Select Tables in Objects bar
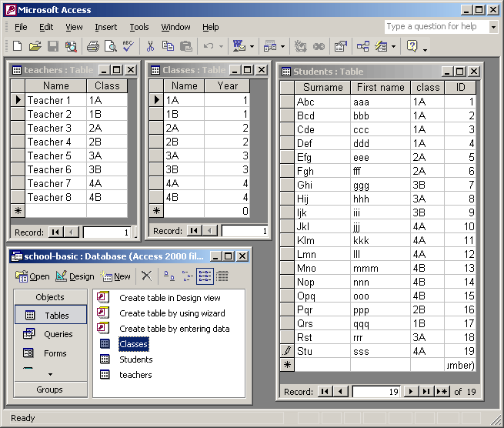504x428 pixels. point(51,315)
